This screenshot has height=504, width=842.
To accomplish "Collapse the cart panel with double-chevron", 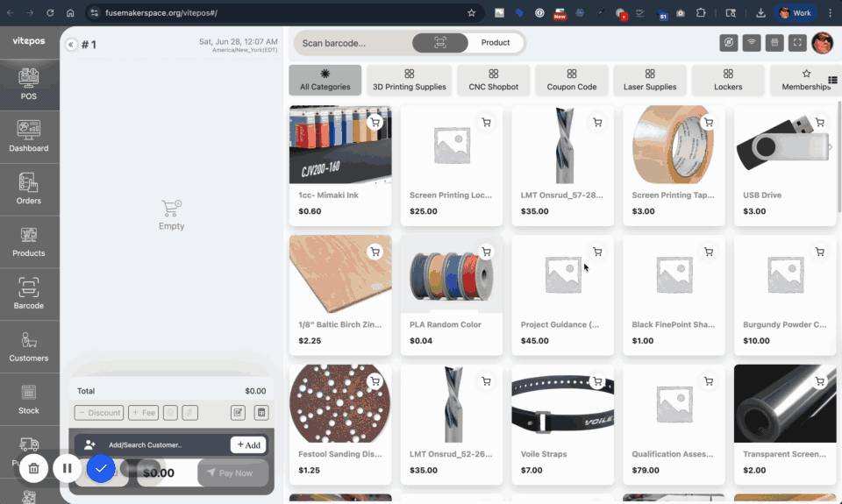I will 71,45.
